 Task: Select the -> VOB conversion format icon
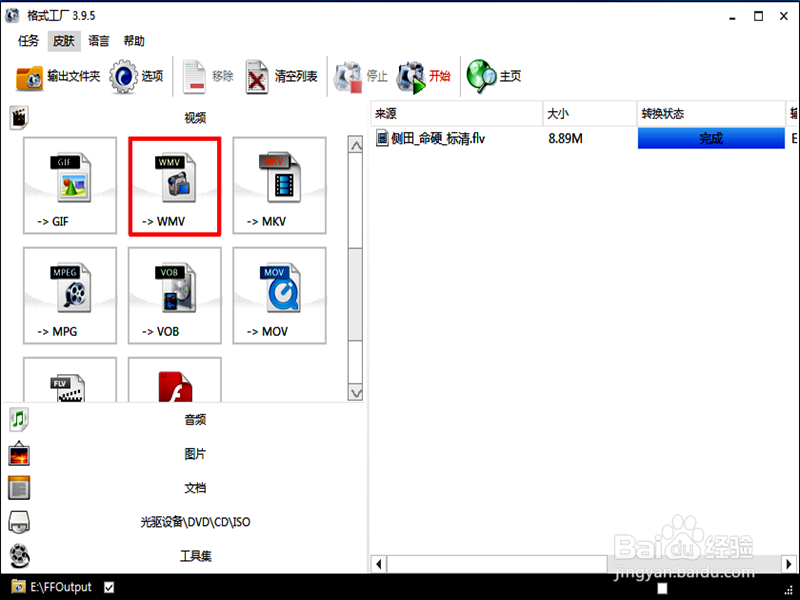tap(174, 295)
